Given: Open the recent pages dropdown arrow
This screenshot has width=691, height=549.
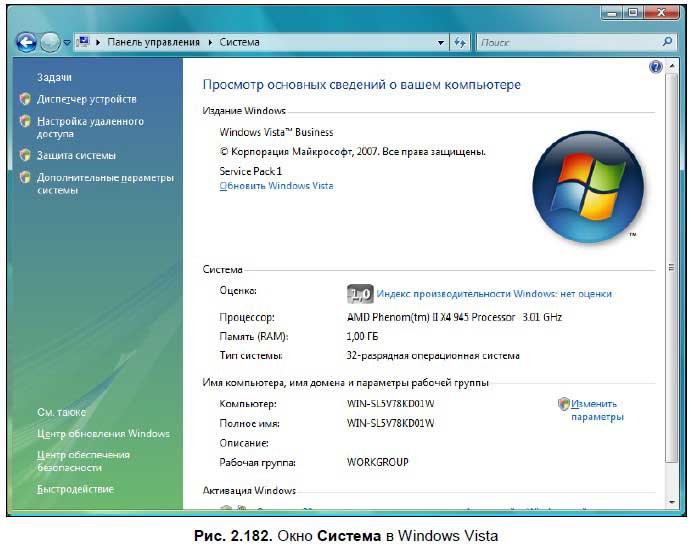Looking at the screenshot, I should coord(67,43).
